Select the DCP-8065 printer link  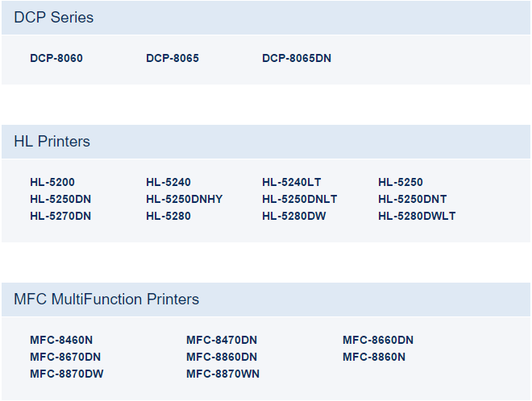[x=172, y=58]
